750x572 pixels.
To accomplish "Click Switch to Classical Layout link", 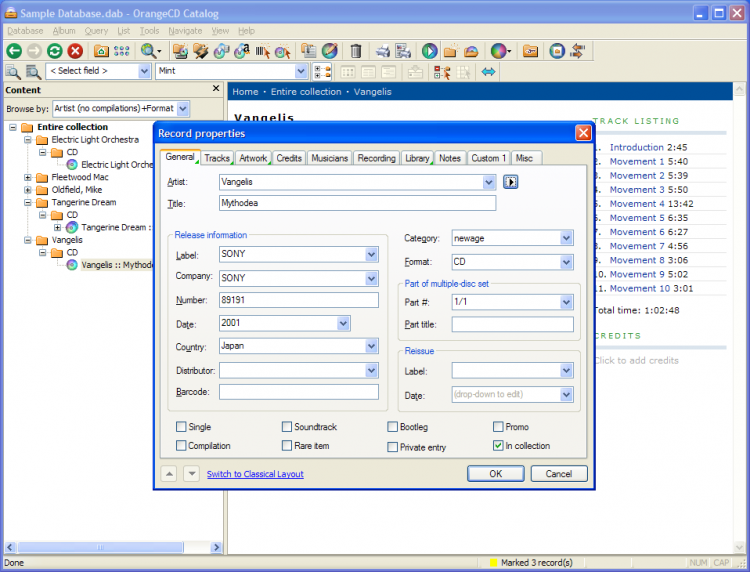I will [x=255, y=474].
